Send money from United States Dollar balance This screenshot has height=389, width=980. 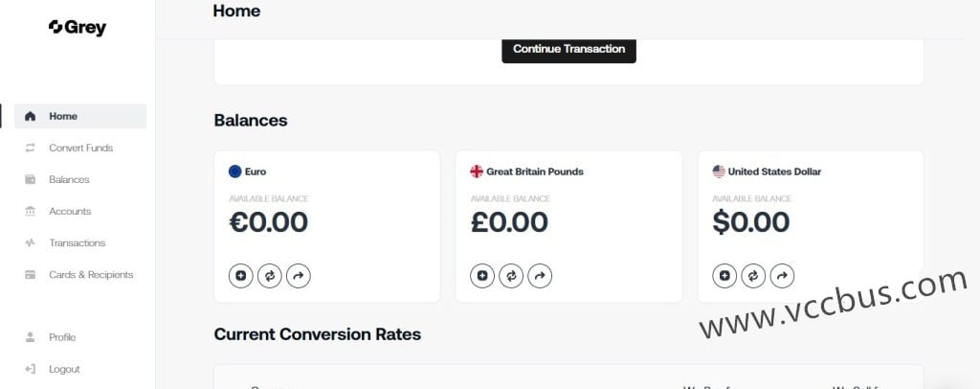[x=782, y=275]
